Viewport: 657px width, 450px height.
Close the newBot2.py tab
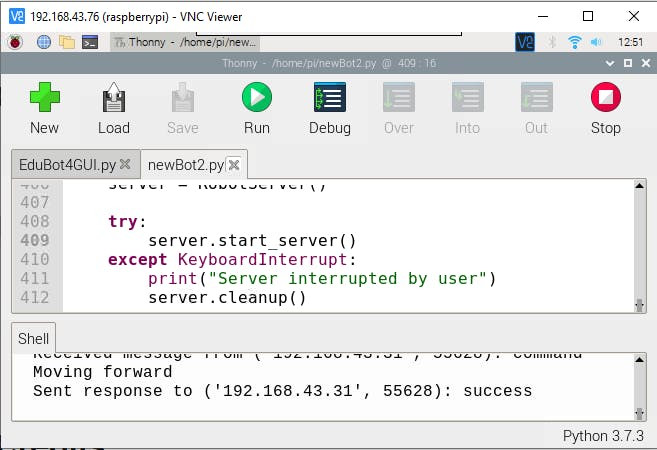[234, 165]
